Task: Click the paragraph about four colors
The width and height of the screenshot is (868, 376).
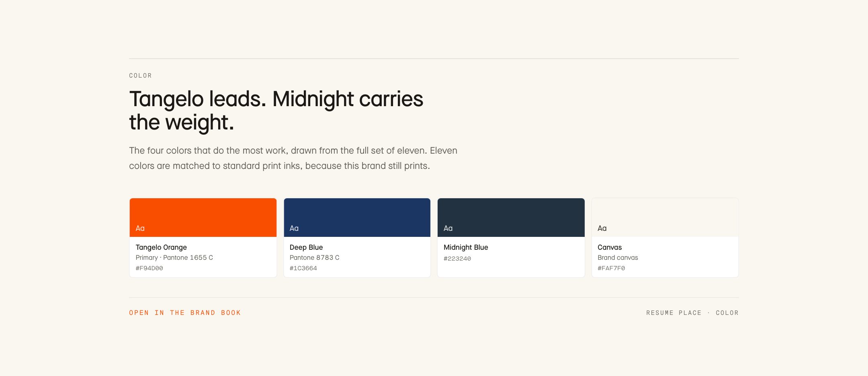Action: (293, 158)
